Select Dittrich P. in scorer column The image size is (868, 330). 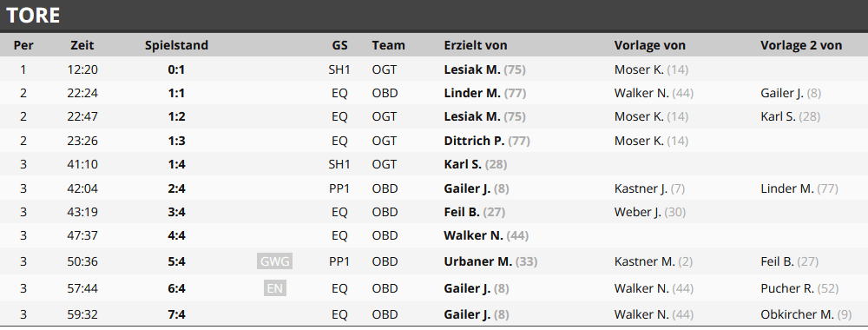click(x=475, y=141)
